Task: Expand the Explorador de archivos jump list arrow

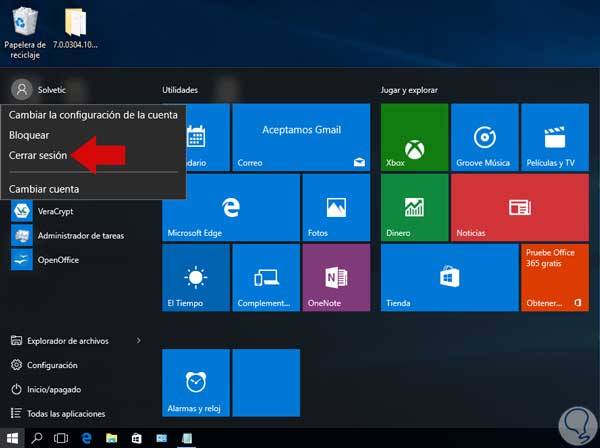Action: click(139, 340)
